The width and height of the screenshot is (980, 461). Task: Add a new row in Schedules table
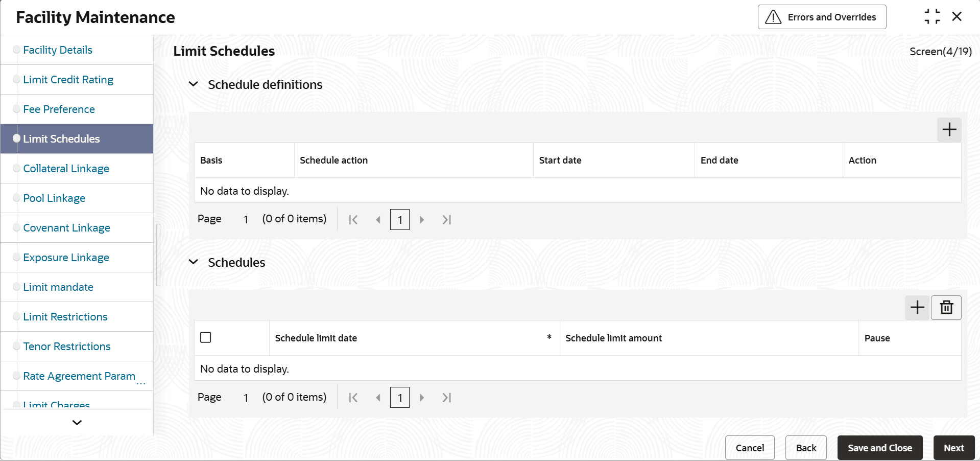click(917, 307)
